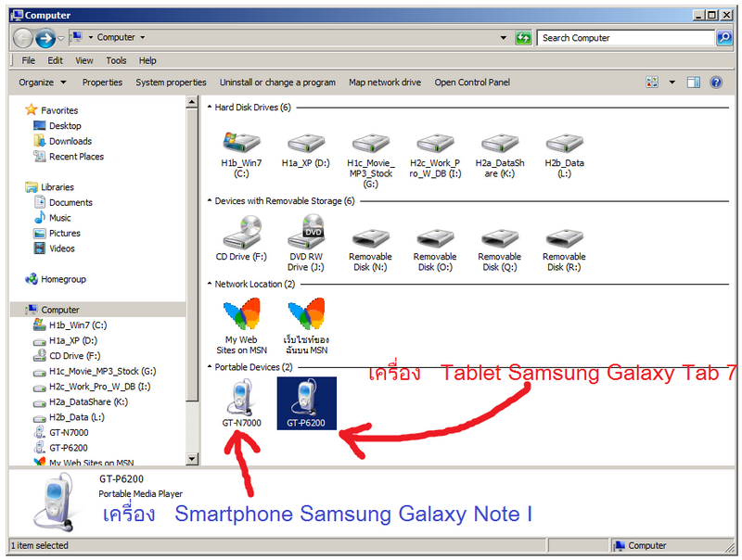Viewport: 742px width, 560px height.
Task: Click the search magnifier button
Action: [724, 37]
